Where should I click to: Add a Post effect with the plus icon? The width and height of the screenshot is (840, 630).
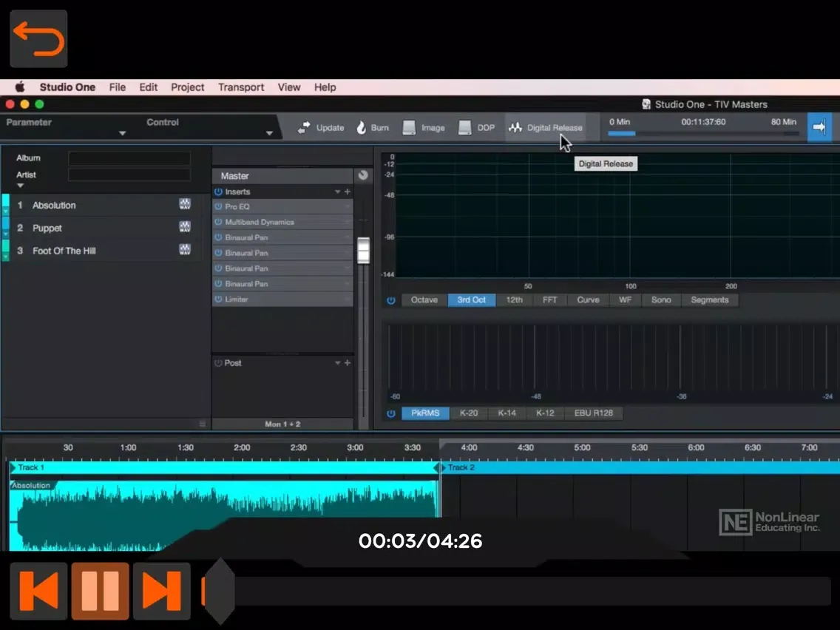pyautogui.click(x=347, y=362)
